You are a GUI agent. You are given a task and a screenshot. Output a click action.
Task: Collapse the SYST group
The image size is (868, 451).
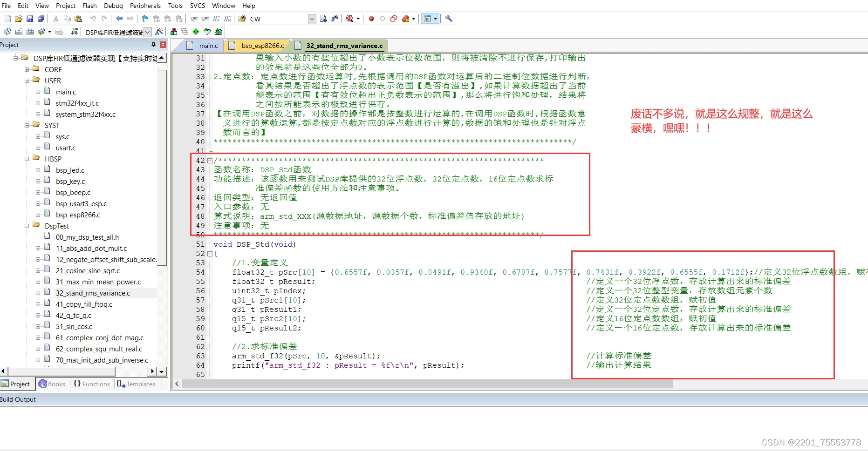(x=27, y=125)
